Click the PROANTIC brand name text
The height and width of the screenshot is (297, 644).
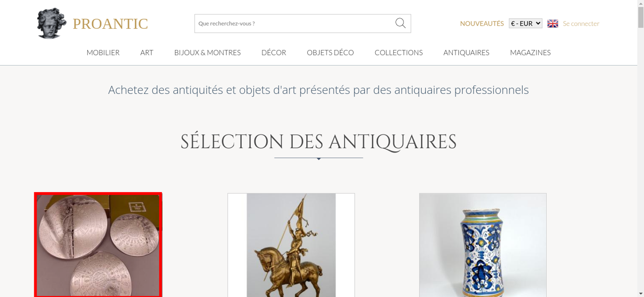pos(110,24)
